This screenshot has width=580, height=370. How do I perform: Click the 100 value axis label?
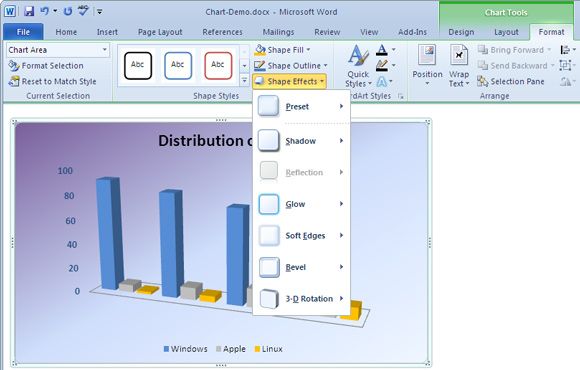65,171
